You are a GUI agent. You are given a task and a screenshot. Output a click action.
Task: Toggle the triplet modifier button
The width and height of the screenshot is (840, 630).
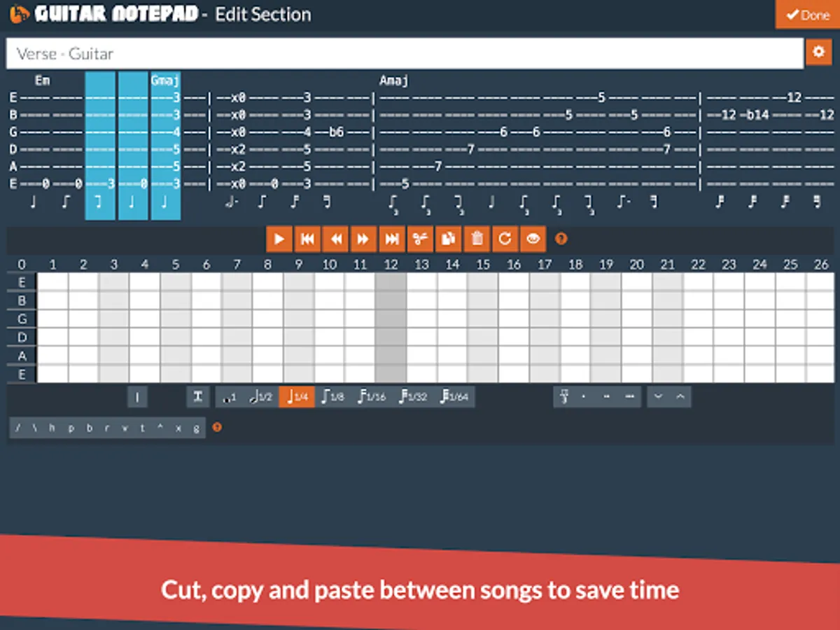pos(563,397)
